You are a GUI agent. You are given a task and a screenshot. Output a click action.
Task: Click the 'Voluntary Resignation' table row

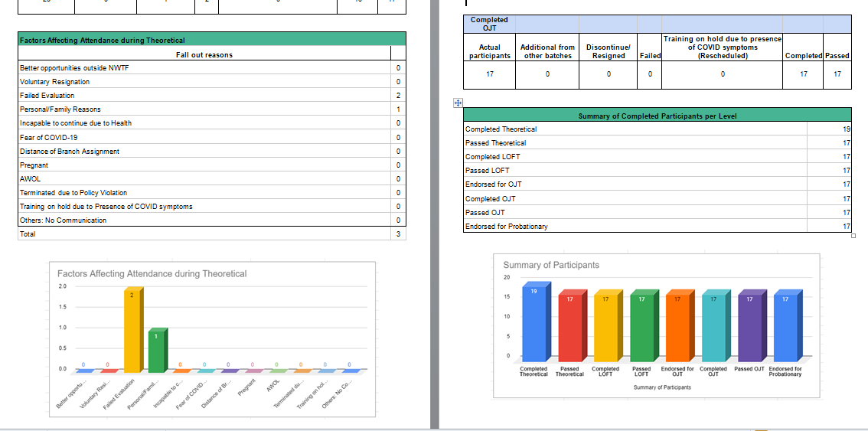click(x=212, y=81)
